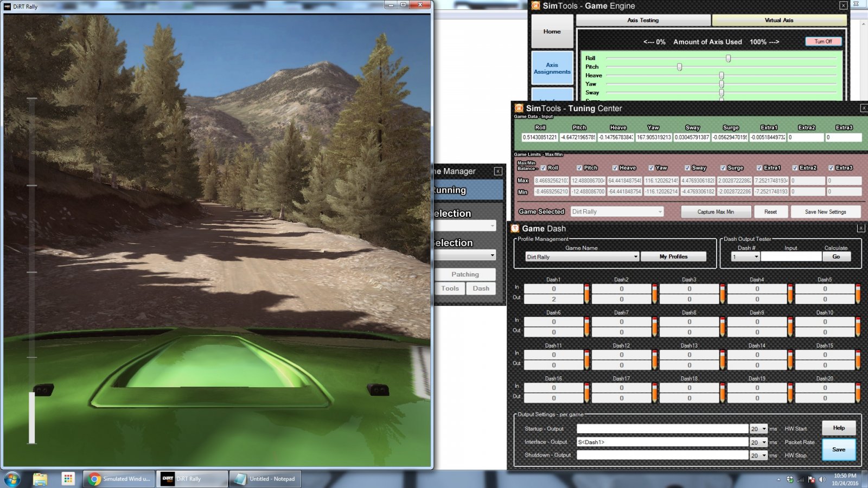The image size is (868, 488).
Task: Go to Home in Game Engine sidebar
Action: pyautogui.click(x=552, y=31)
